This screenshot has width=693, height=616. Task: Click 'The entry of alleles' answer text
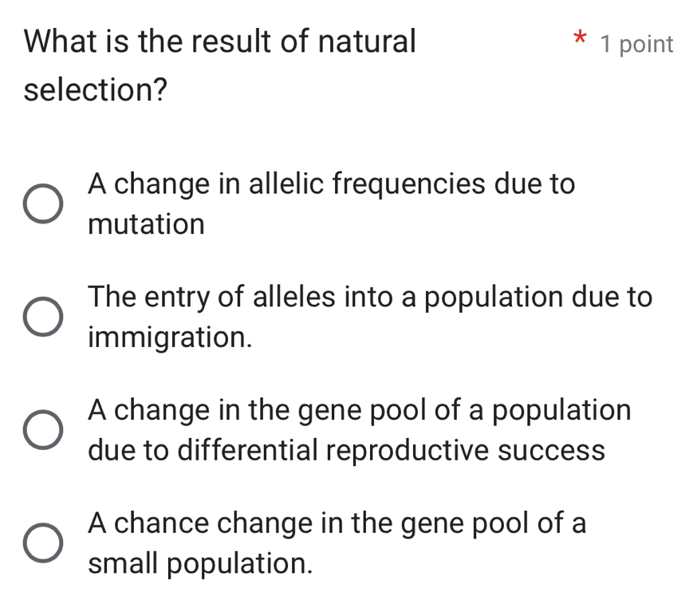click(370, 298)
